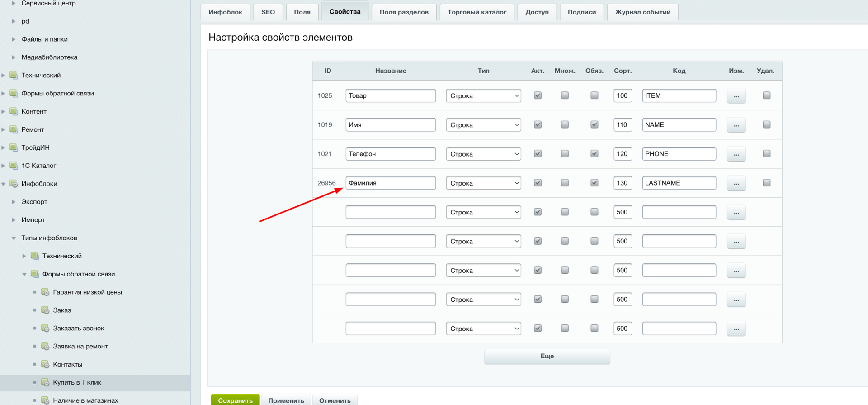The image size is (868, 405).
Task: Click the Инфоблоки section icon
Action: click(14, 184)
